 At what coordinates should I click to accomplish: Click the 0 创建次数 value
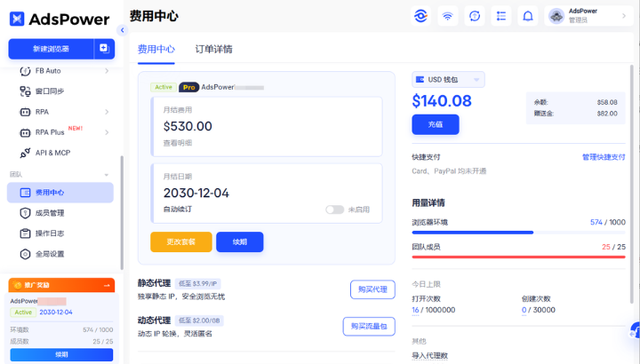(524, 310)
